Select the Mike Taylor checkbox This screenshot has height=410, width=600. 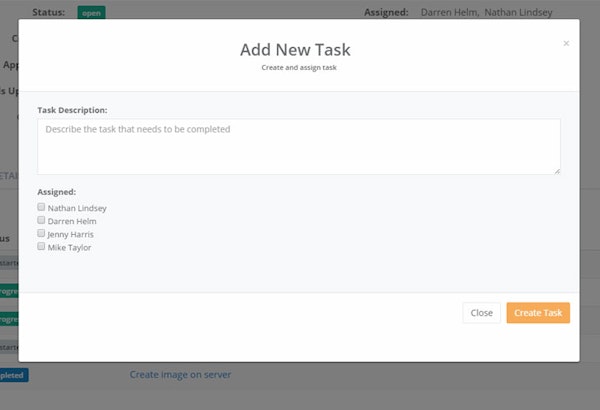point(41,246)
